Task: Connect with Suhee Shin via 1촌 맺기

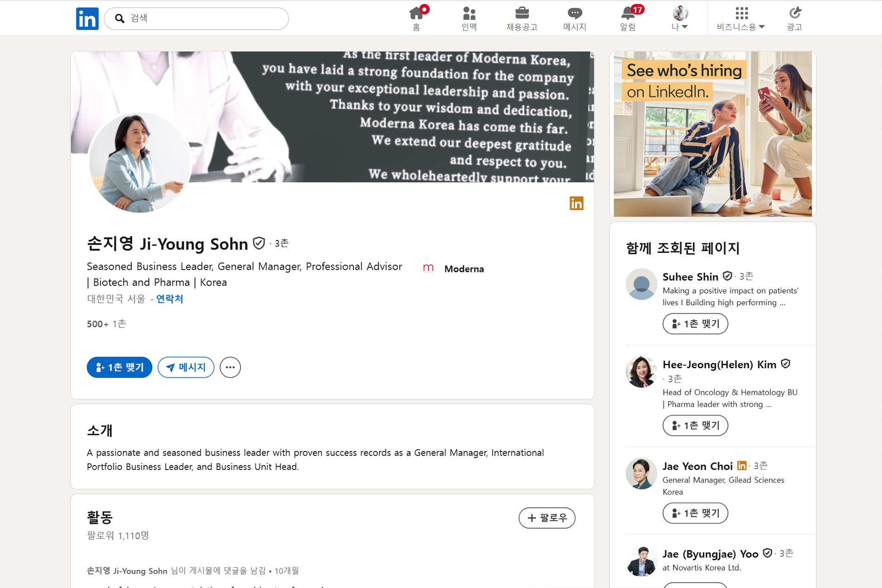Action: 695,324
